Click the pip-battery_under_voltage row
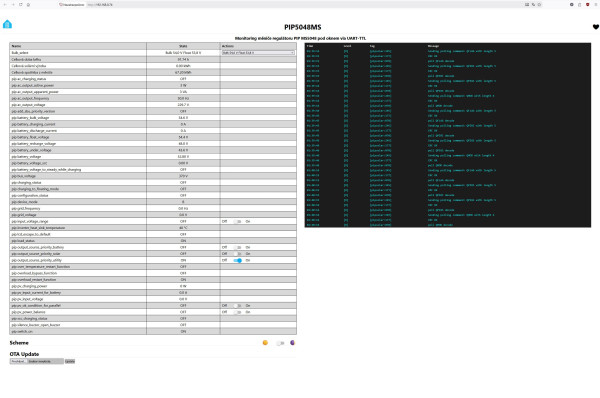Image resolution: width=600 pixels, height=398 pixels. tap(153, 150)
